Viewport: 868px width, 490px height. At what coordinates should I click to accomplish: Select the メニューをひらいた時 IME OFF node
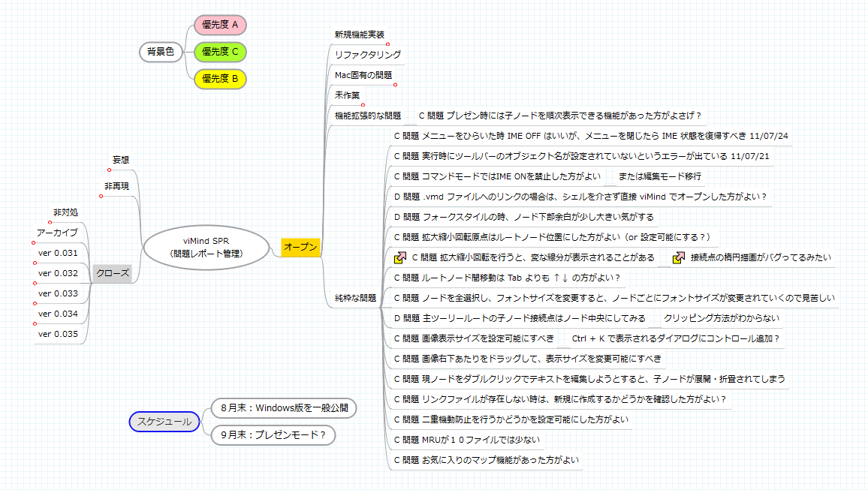[x=591, y=136]
